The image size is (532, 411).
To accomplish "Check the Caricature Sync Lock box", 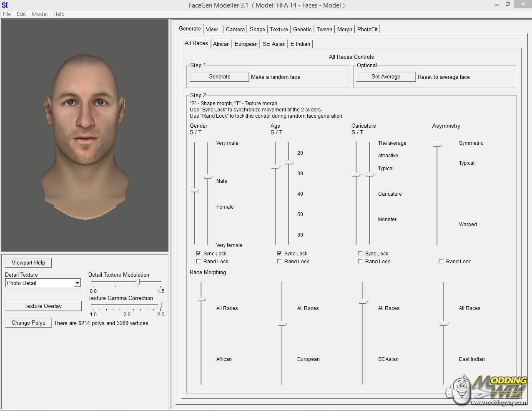I will pyautogui.click(x=360, y=253).
